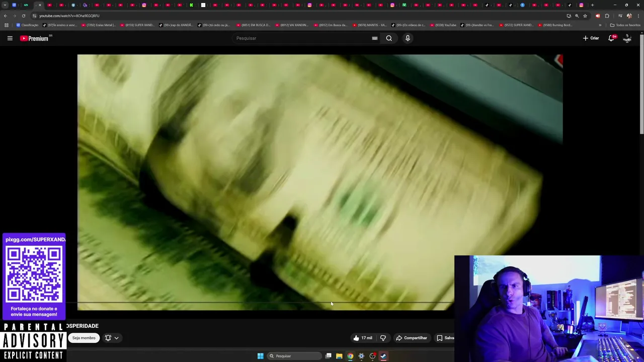The width and height of the screenshot is (644, 362).
Task: Open the tab search dropdown arrow
Action: pyautogui.click(x=5, y=5)
